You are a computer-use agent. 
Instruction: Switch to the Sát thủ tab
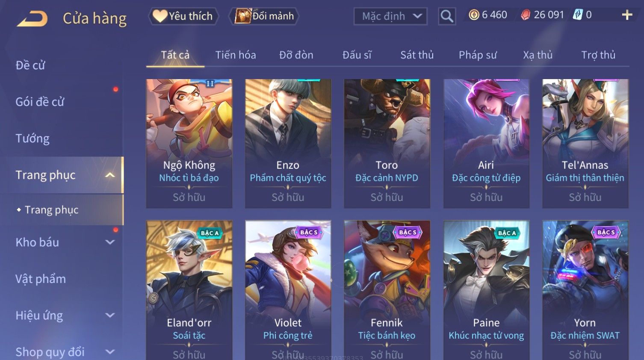(x=417, y=55)
